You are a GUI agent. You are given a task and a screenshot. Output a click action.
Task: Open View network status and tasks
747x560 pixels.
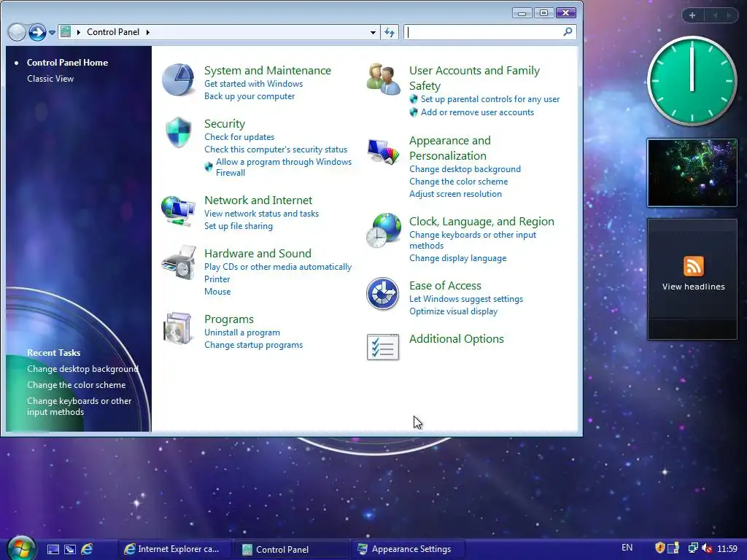click(x=262, y=214)
